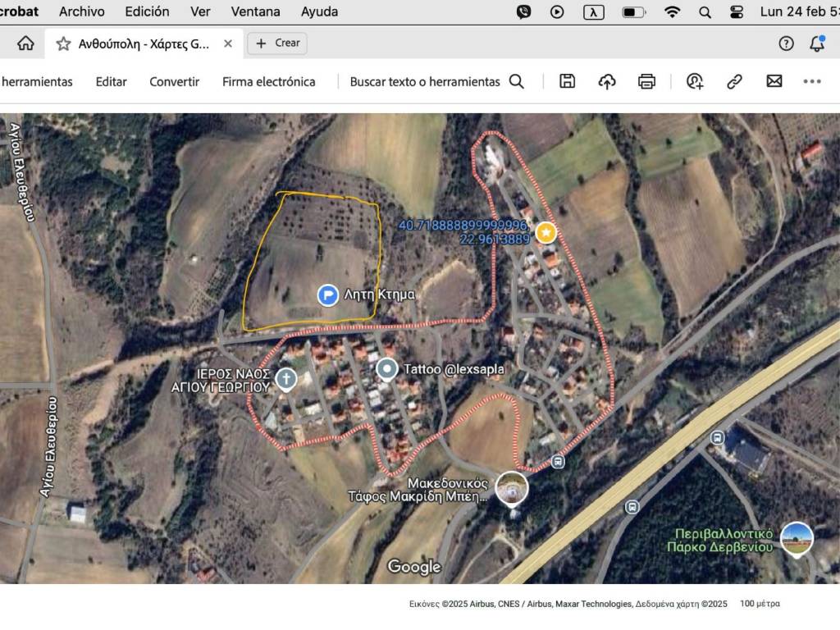This screenshot has width=840, height=630.
Task: Open the Ventana menu in menu bar
Action: coord(255,11)
